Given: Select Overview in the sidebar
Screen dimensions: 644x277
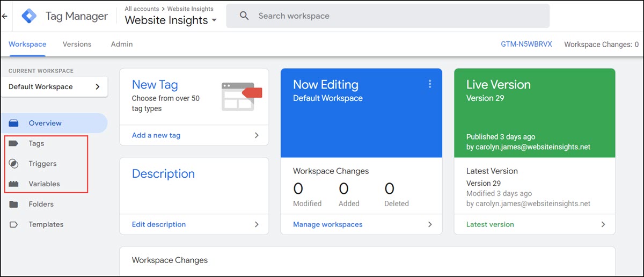Looking at the screenshot, I should point(54,123).
